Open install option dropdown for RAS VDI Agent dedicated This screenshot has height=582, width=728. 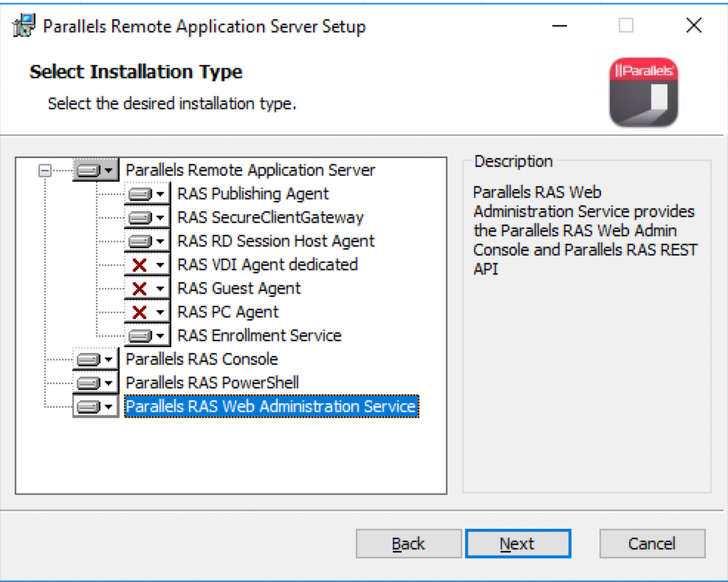[147, 264]
